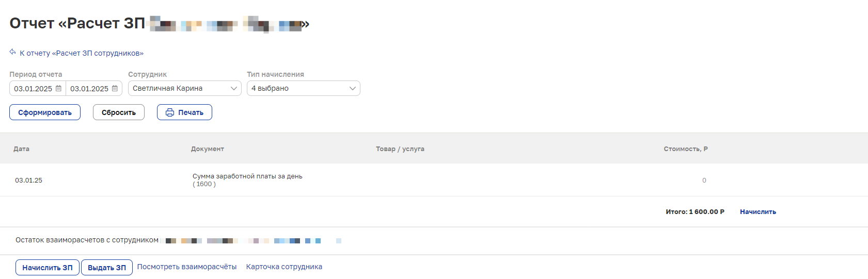
Task: Open the Карточка сотрудника link
Action: click(x=284, y=267)
